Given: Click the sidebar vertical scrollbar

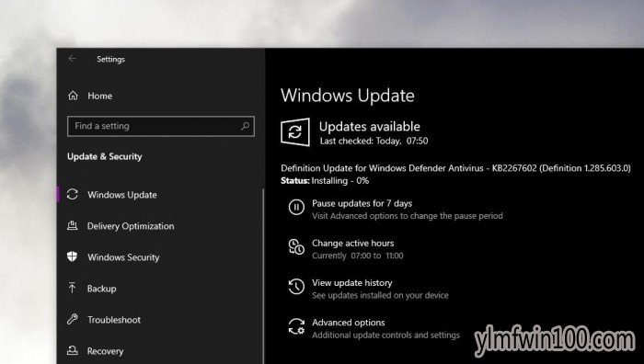Looking at the screenshot, I should point(263,276).
